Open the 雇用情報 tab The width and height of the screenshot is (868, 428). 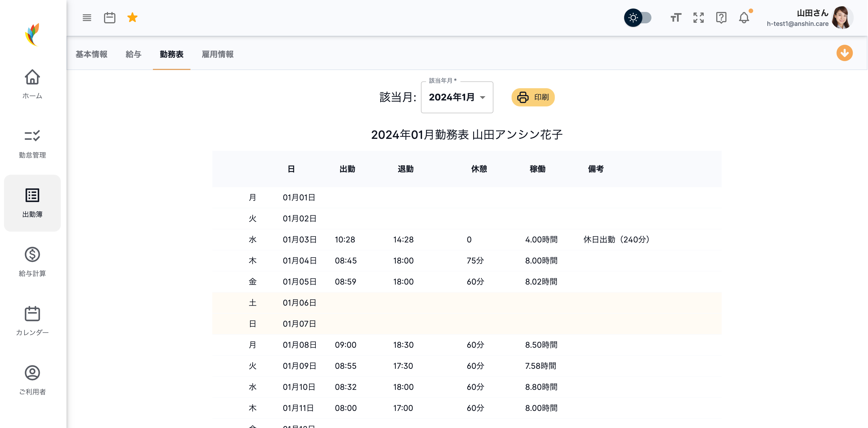pyautogui.click(x=217, y=54)
